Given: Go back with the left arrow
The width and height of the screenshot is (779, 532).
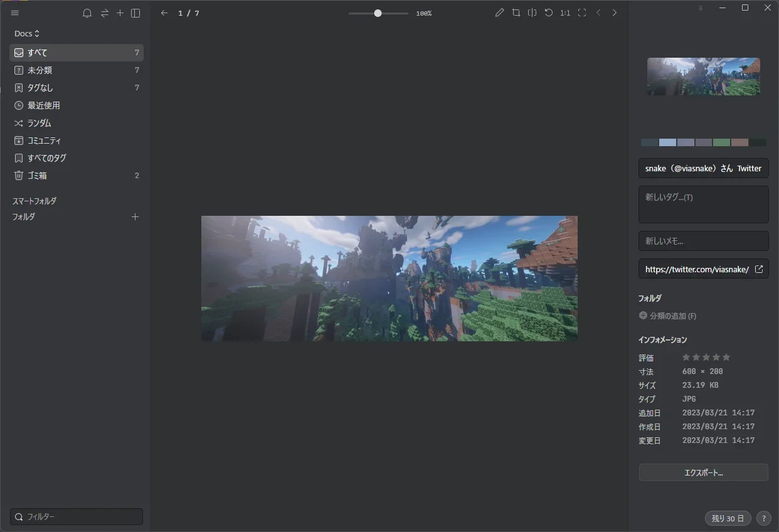Looking at the screenshot, I should pos(164,13).
